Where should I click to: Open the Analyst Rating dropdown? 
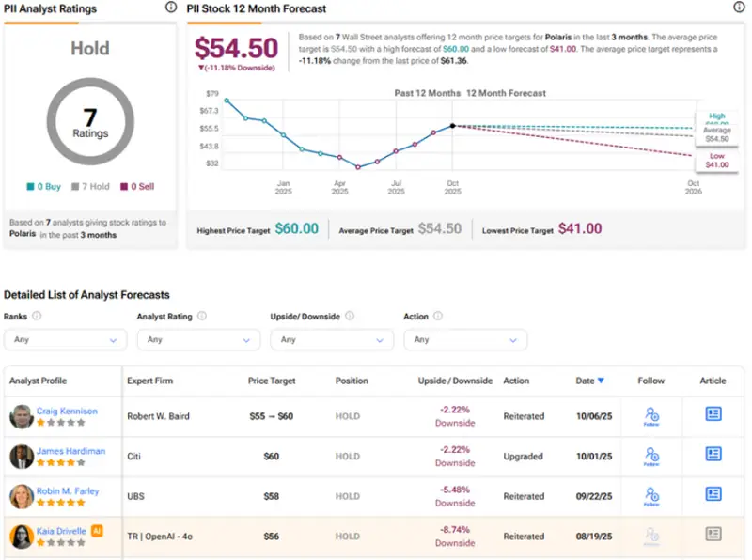pyautogui.click(x=198, y=339)
